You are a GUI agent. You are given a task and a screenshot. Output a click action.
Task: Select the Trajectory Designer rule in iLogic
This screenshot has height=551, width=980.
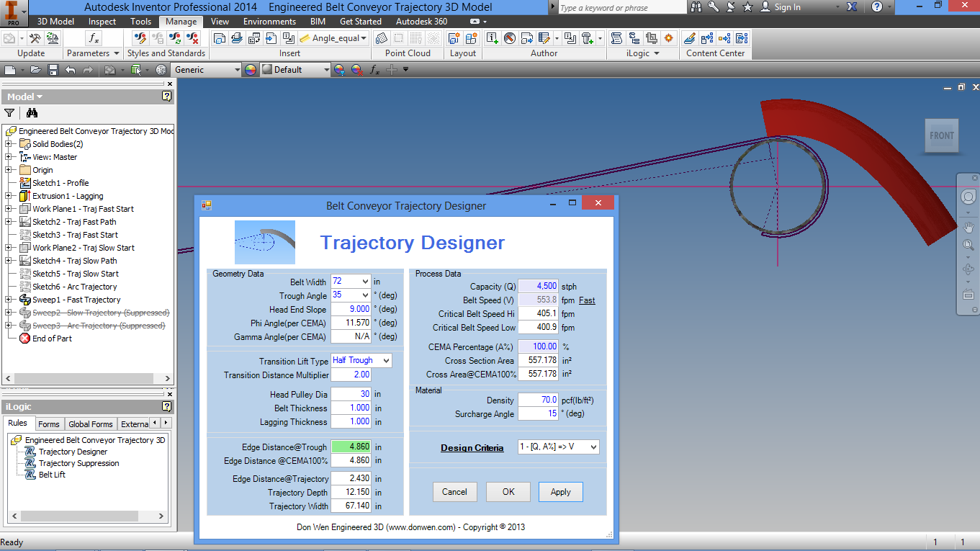[x=73, y=452]
